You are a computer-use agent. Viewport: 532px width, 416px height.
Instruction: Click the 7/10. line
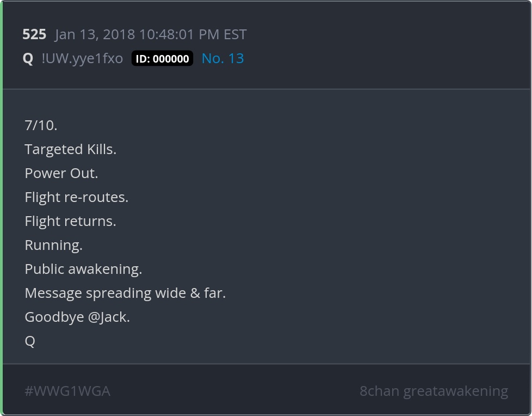[41, 125]
